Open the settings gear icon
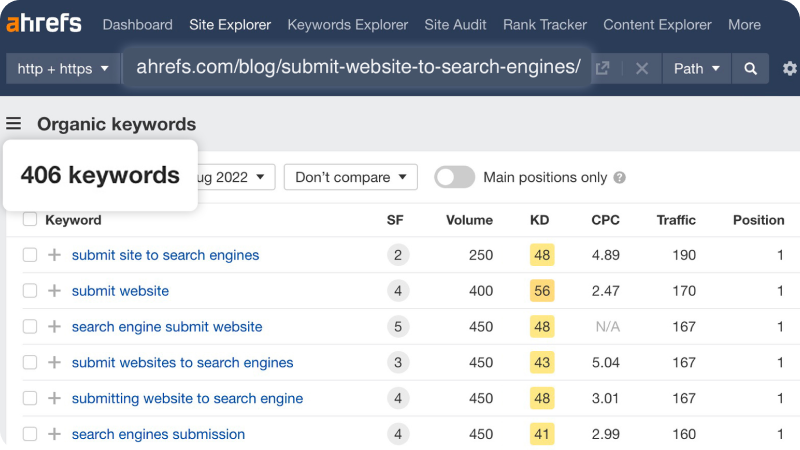 pos(790,68)
